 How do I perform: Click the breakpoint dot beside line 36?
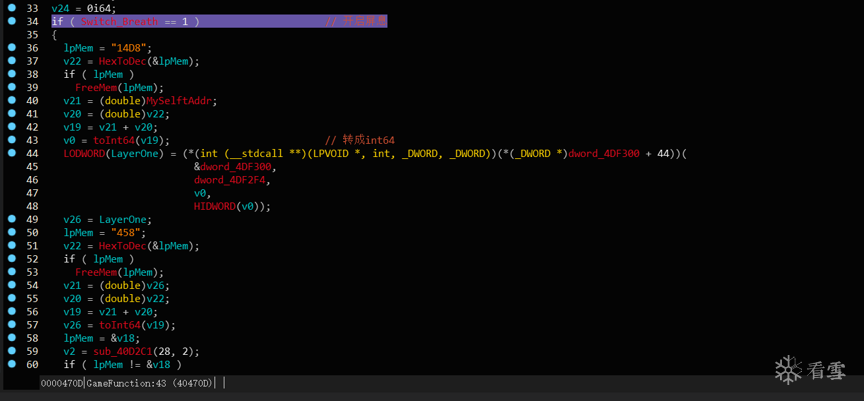point(11,48)
